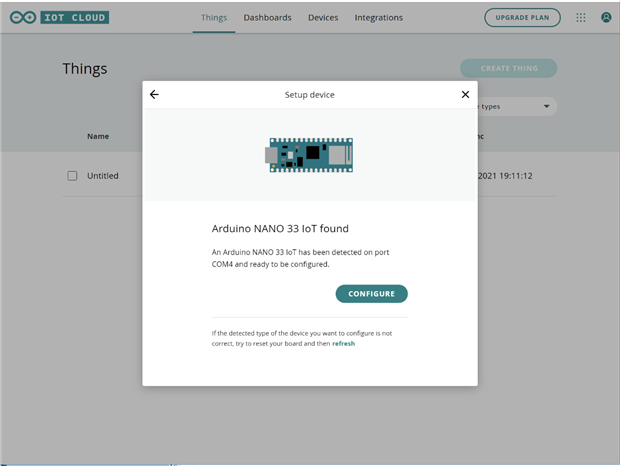620x466 pixels.
Task: Click the Arduino Nano 33 IoT board image
Action: pos(309,155)
